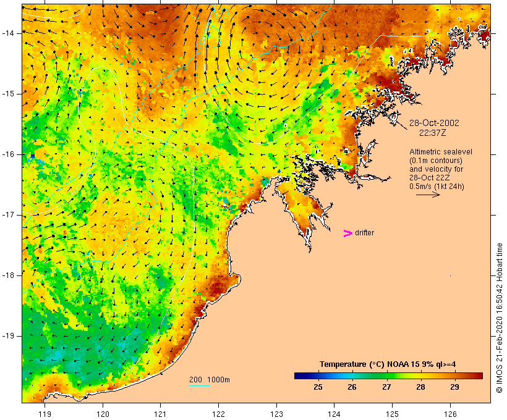The image size is (507, 420).
Task: Click the cyan 200 1000m depth line sample
Action: 200,386
